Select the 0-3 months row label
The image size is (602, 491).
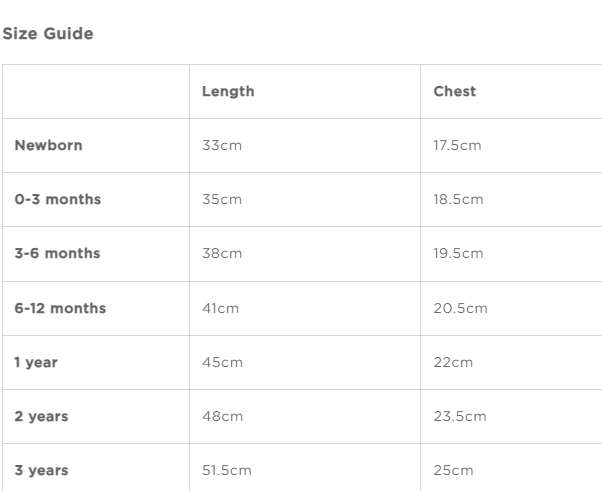(x=57, y=199)
